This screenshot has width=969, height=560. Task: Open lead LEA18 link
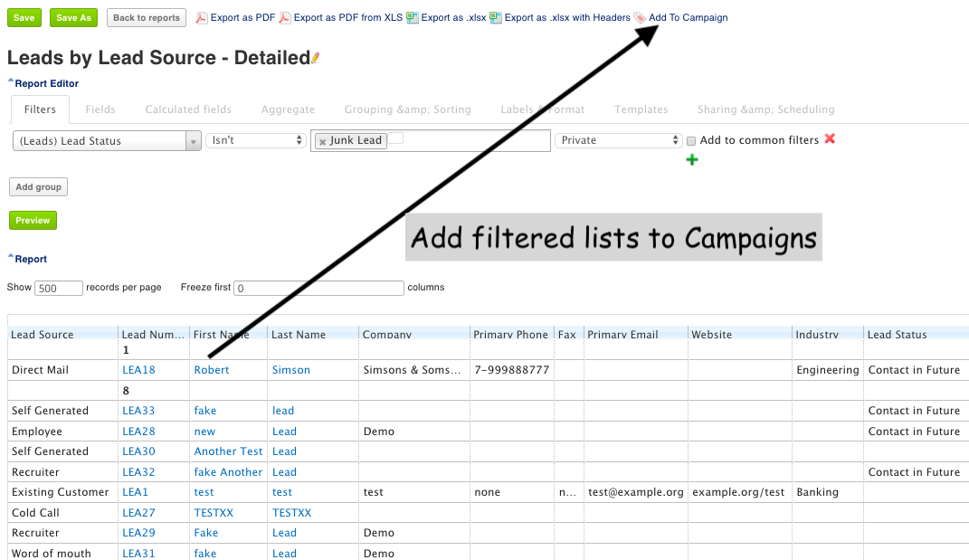pos(138,370)
